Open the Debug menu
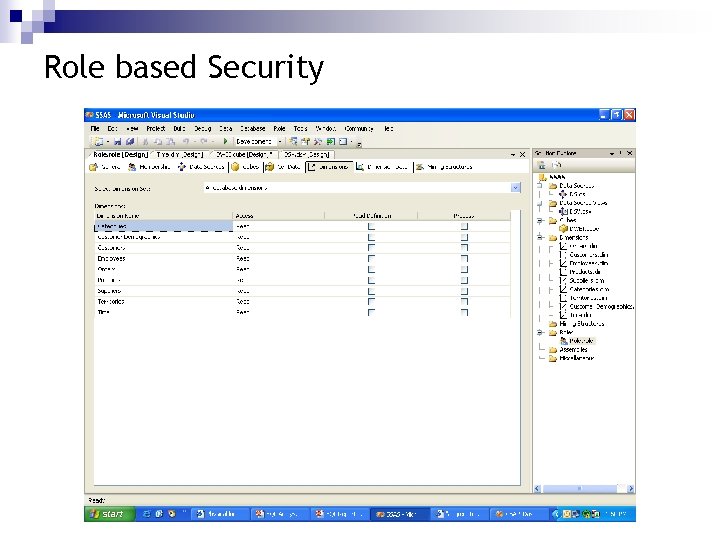720x540 pixels. point(202,129)
